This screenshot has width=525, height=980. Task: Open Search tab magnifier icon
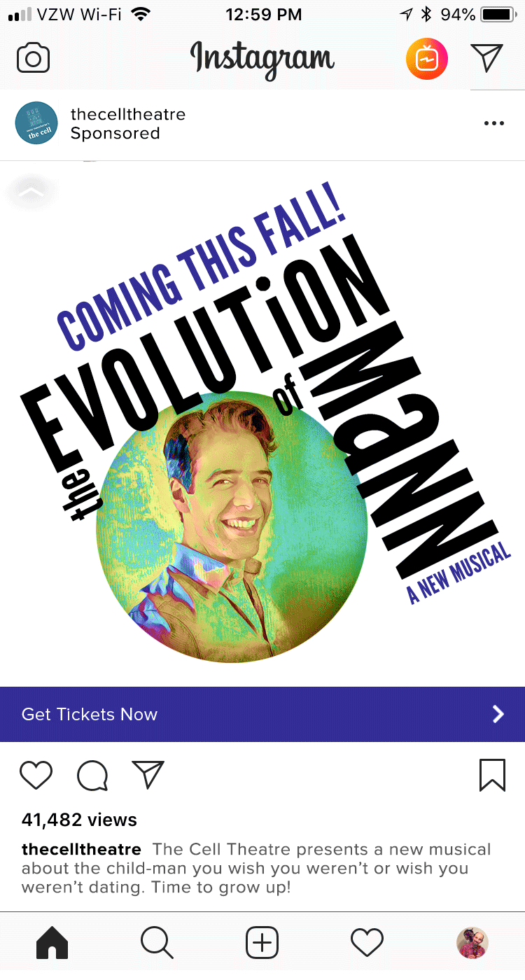pyautogui.click(x=157, y=942)
